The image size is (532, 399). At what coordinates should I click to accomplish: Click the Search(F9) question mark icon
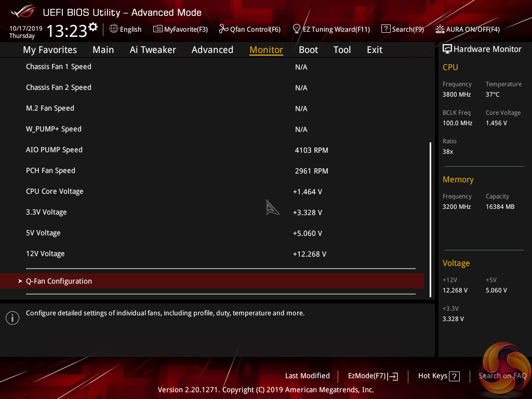[x=386, y=29]
